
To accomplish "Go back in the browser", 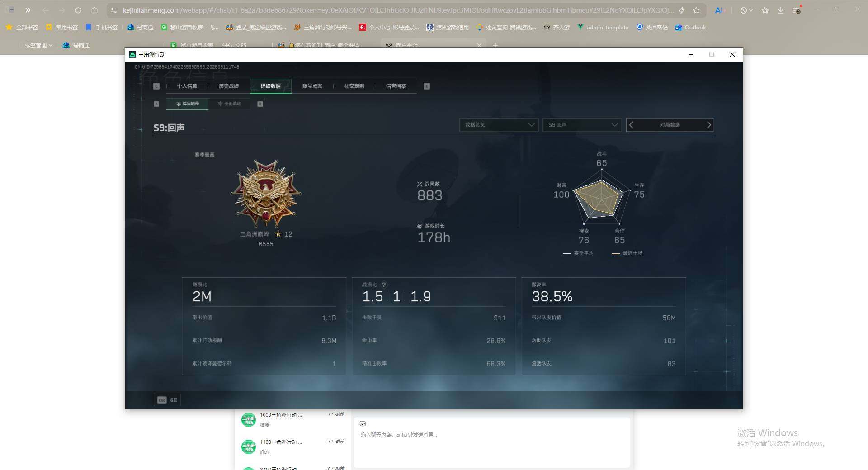I will pos(45,10).
